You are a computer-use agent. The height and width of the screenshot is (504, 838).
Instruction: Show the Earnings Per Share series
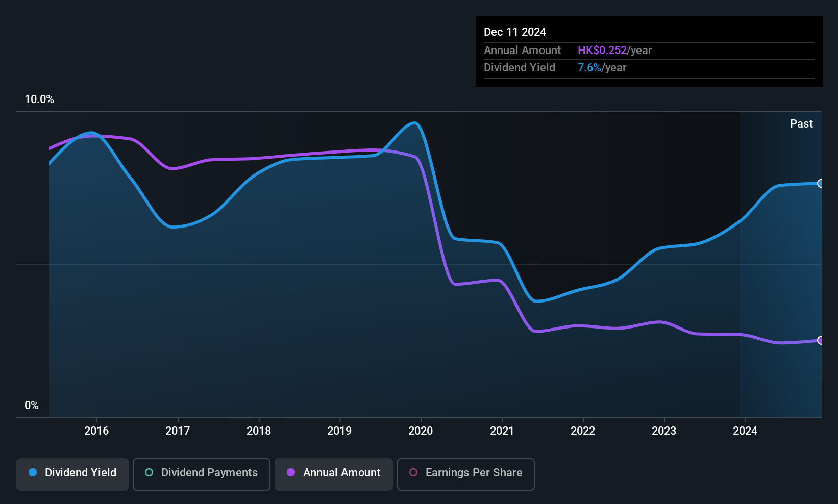tap(466, 474)
